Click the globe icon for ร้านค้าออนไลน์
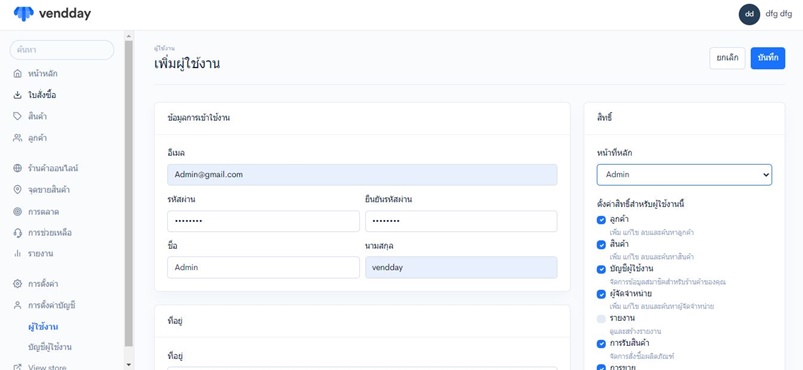 17,168
